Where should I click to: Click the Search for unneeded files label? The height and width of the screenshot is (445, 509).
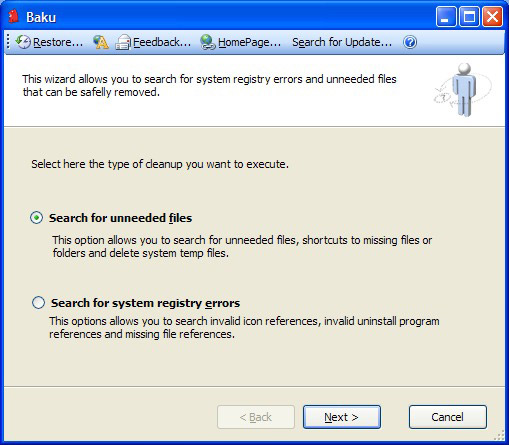(120, 218)
